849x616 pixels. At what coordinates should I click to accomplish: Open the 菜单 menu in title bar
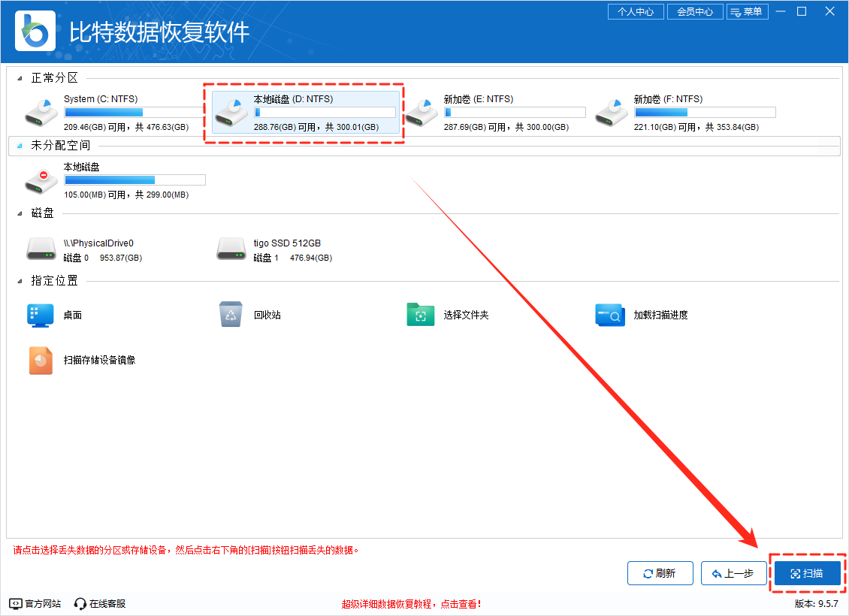(x=747, y=12)
